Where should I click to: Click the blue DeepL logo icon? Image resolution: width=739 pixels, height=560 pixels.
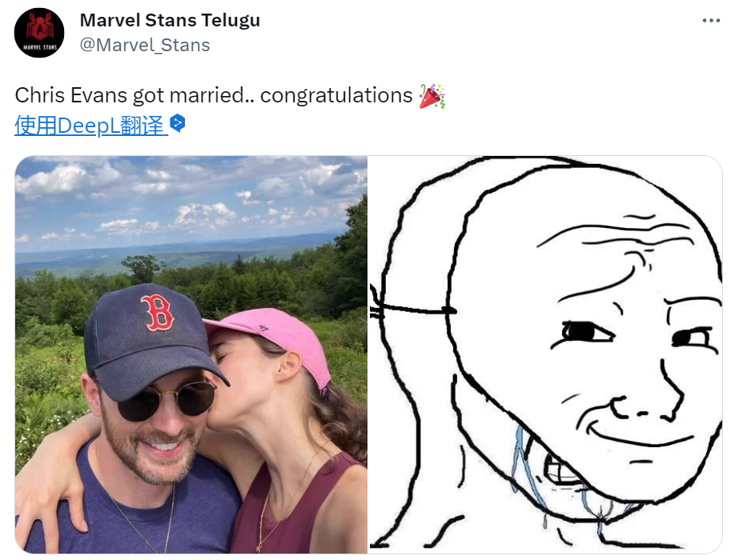[178, 123]
